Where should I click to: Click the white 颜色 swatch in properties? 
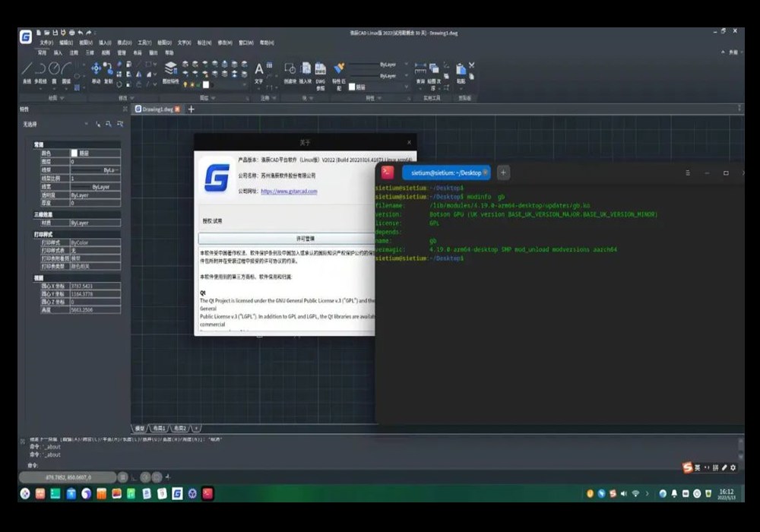point(74,153)
